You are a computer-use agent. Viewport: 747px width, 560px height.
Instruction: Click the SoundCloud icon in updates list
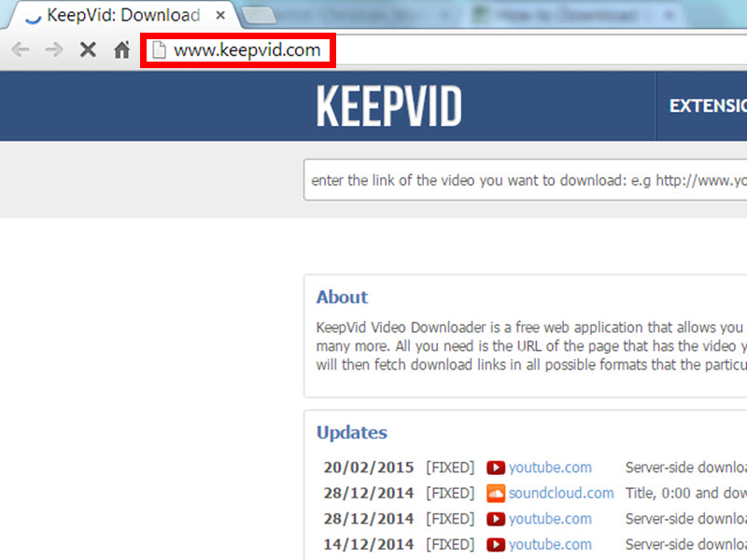click(496, 494)
